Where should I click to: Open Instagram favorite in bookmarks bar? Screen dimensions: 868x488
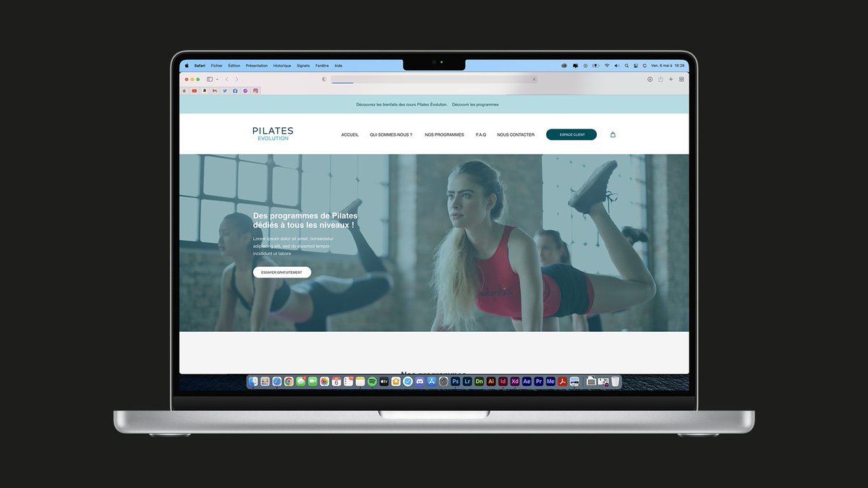point(255,91)
